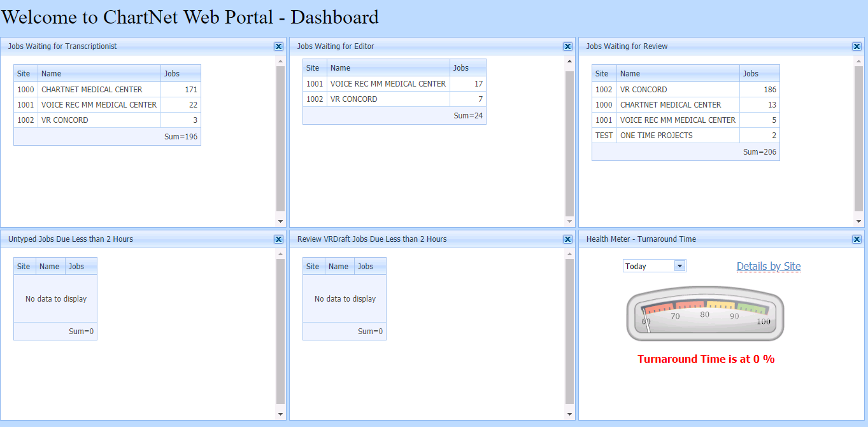
Task: Sort Review table by Name column
Action: click(x=678, y=73)
